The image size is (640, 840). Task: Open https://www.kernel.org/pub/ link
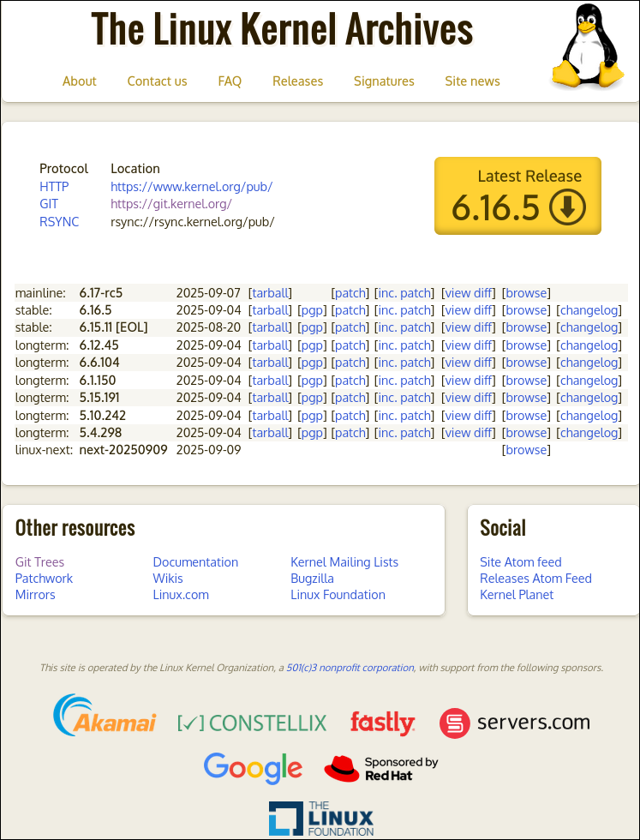[192, 187]
